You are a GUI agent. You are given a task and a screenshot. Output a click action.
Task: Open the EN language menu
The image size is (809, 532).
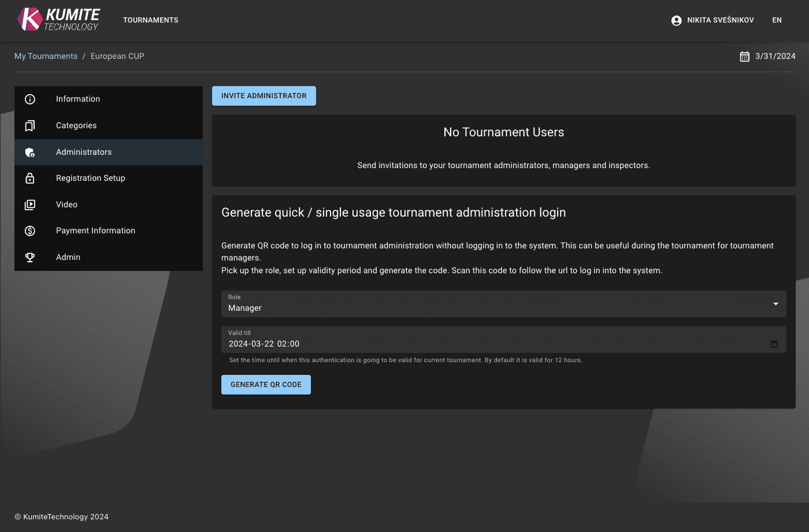pos(777,20)
